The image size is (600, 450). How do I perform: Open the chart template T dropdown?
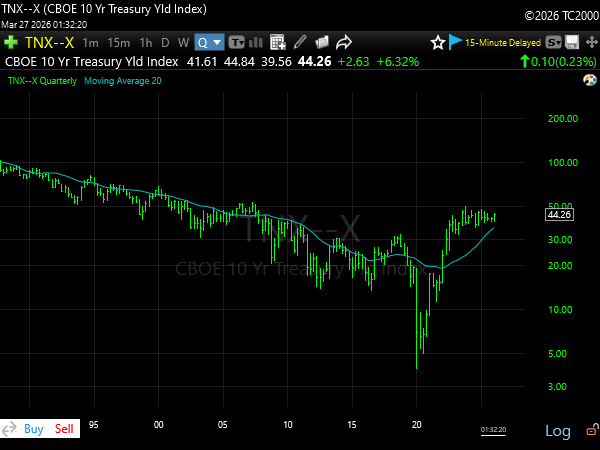(x=236, y=42)
